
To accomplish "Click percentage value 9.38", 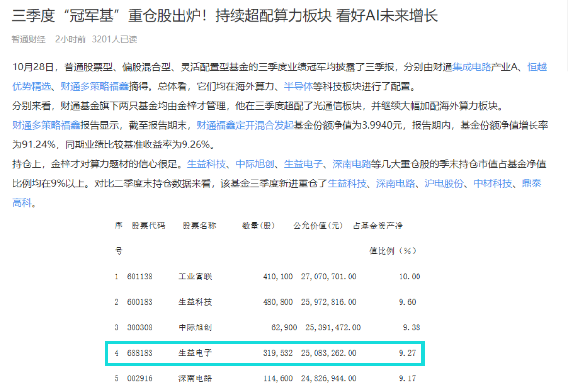I will coord(412,327).
